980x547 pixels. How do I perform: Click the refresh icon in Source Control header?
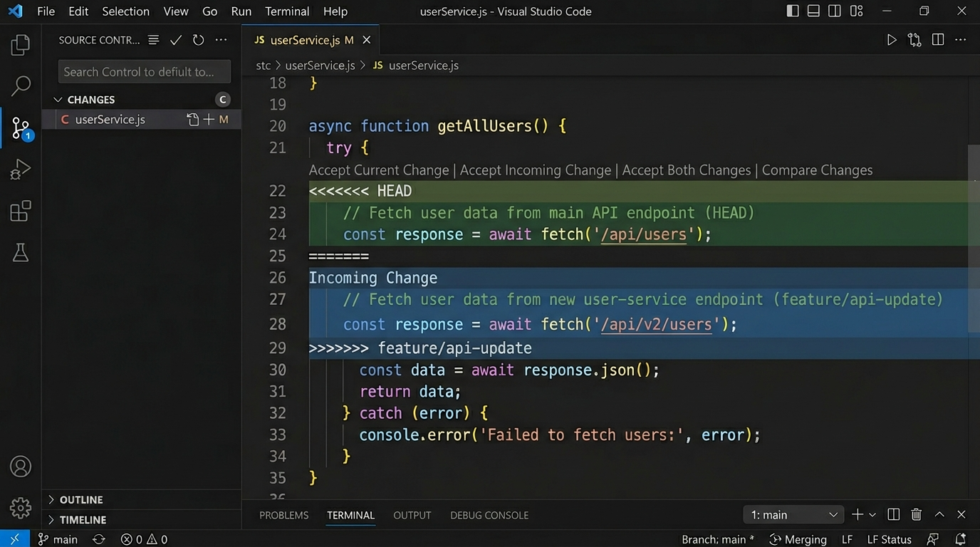pyautogui.click(x=199, y=40)
